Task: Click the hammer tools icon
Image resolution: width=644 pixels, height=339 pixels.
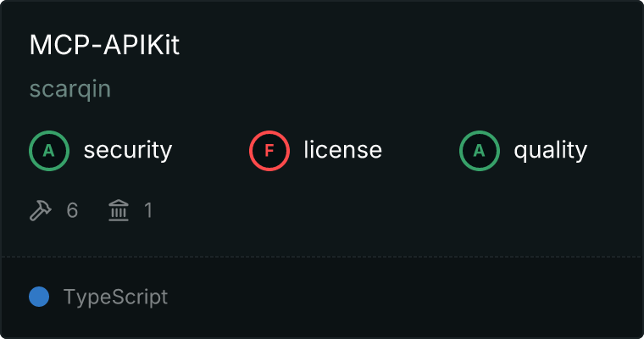Action: pos(41,210)
